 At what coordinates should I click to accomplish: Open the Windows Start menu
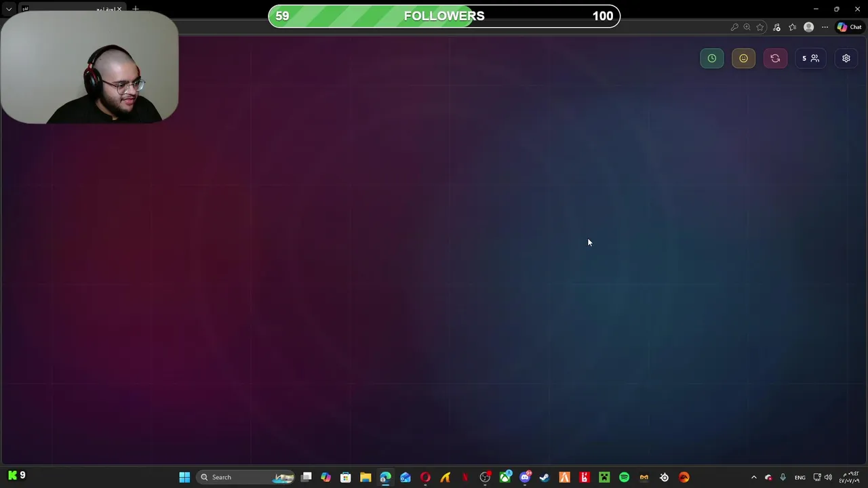pyautogui.click(x=184, y=477)
